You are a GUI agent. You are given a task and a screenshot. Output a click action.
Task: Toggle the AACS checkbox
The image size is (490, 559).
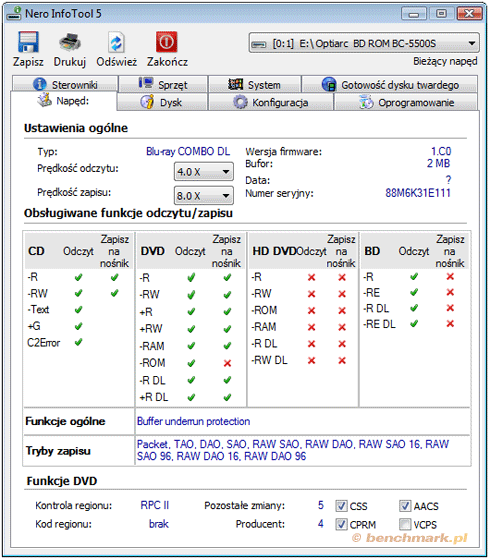[x=405, y=506]
